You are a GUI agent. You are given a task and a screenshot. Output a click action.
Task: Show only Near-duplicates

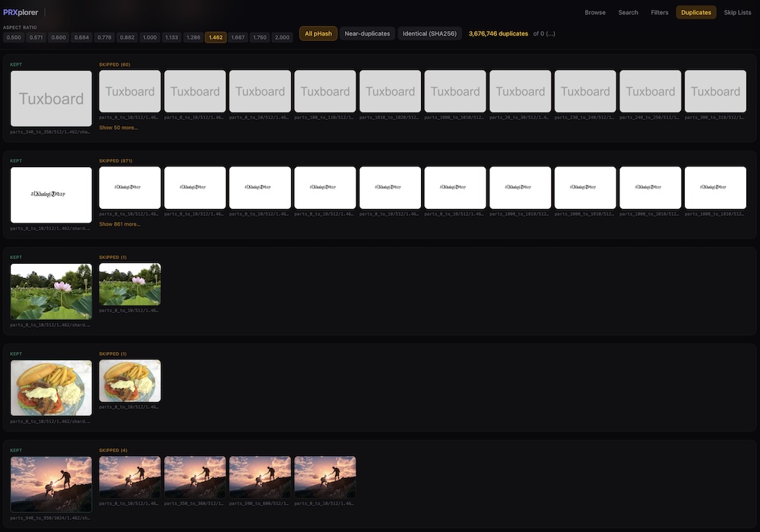pos(367,33)
